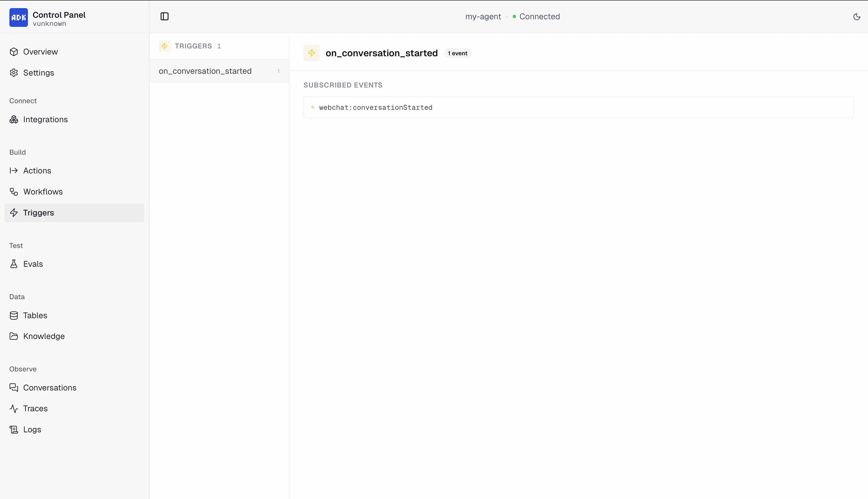Click the Evals flask icon
This screenshot has height=499, width=868.
tap(14, 263)
